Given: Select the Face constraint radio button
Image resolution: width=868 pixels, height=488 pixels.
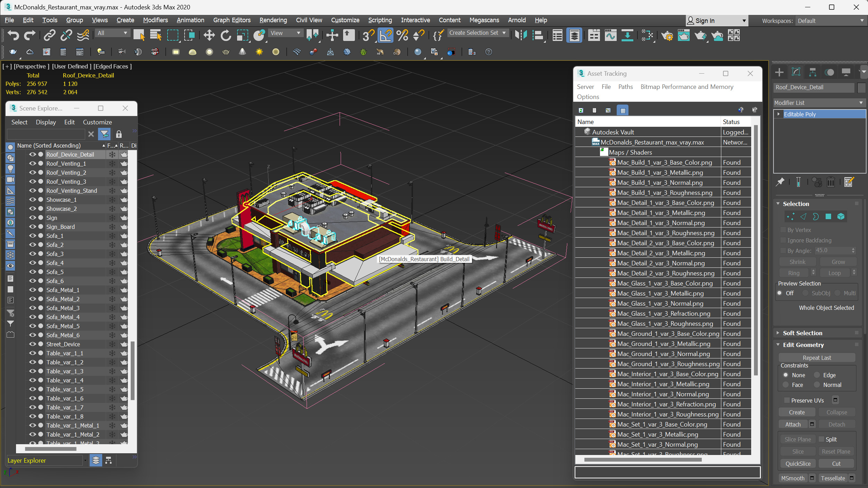Looking at the screenshot, I should (x=786, y=385).
